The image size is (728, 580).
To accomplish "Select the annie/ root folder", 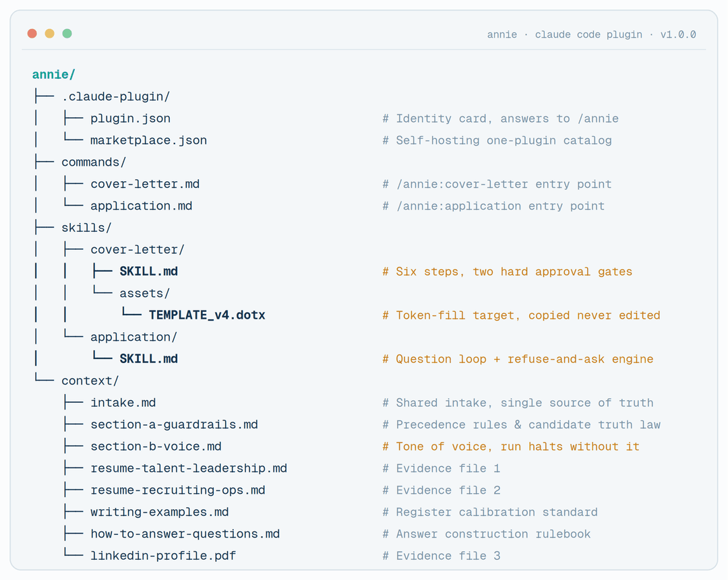I will (53, 74).
